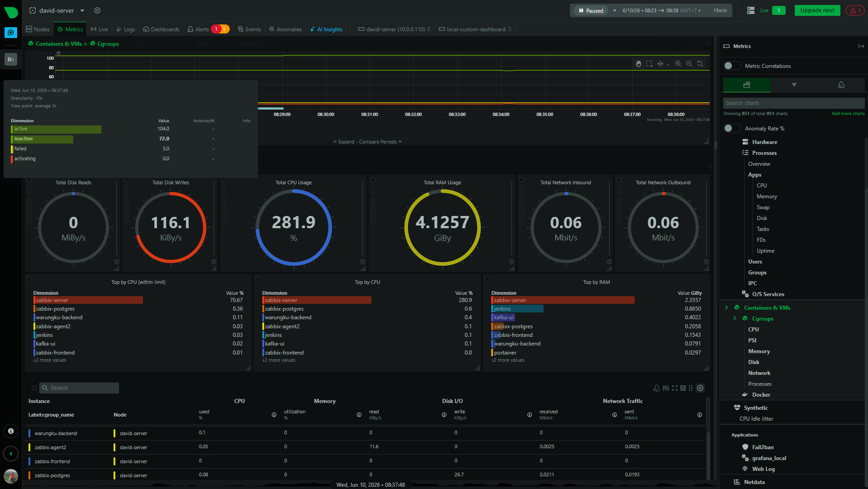The image size is (868, 489).
Task: Select the alerts bell tab in sidebar
Action: [x=841, y=85]
